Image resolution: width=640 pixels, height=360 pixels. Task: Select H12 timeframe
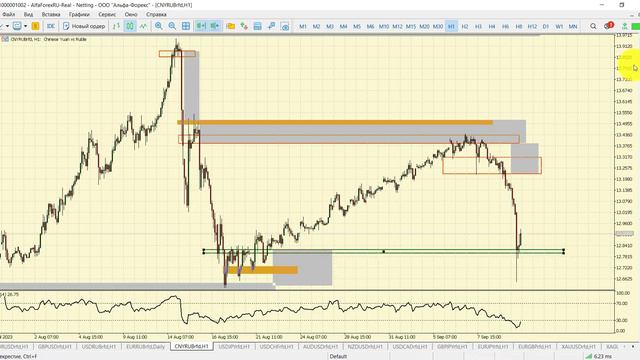click(x=532, y=26)
